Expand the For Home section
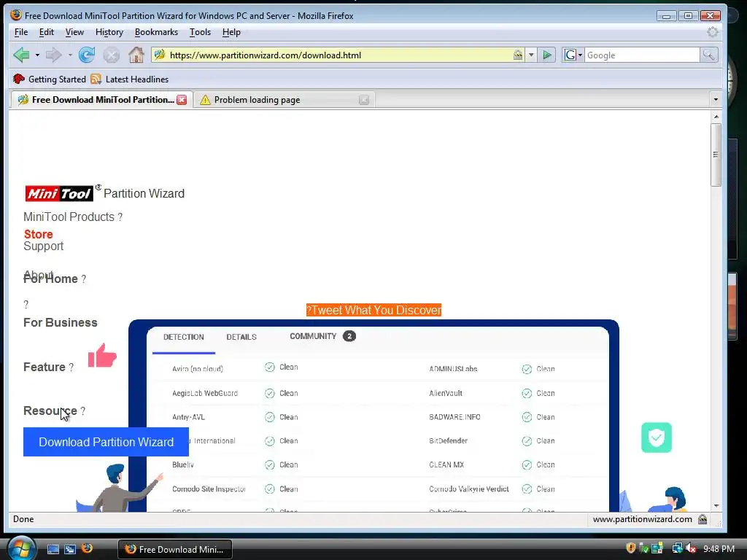Viewport: 747px width, 560px height. click(x=55, y=279)
